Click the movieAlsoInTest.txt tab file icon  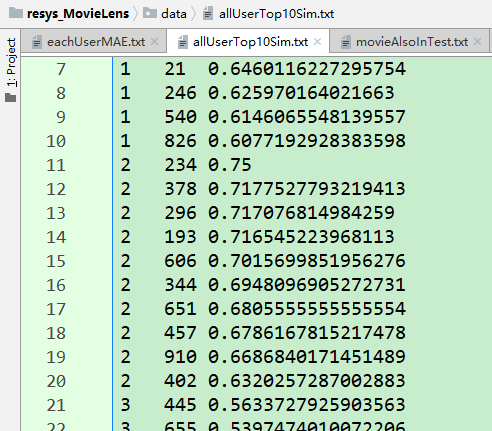[x=346, y=42]
